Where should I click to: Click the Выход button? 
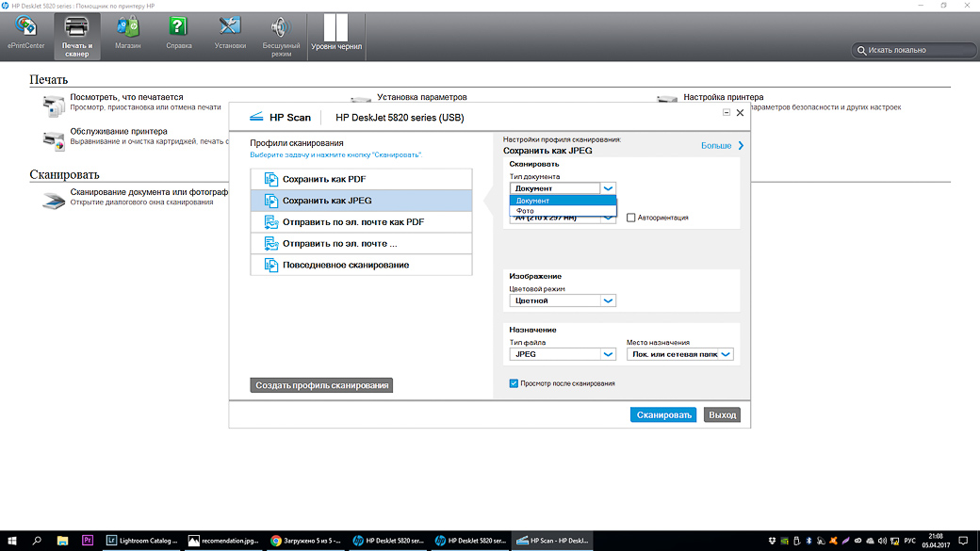[722, 414]
